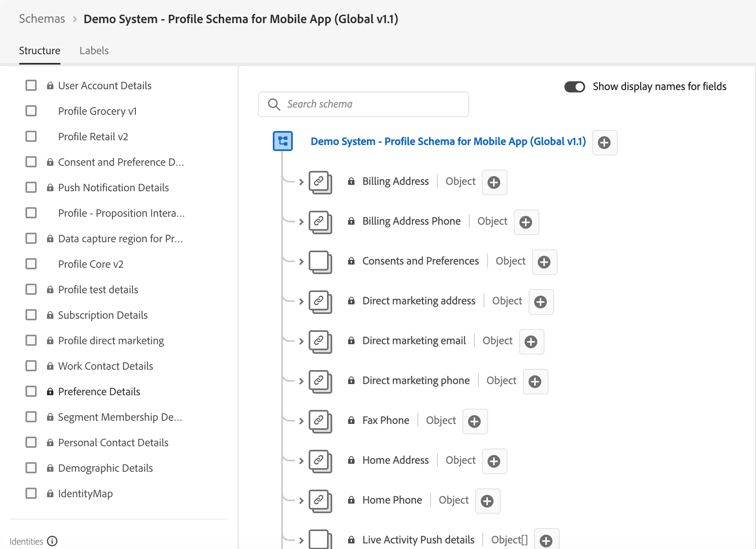Check the Push Notification Details checkbox
The image size is (756, 549).
point(31,187)
